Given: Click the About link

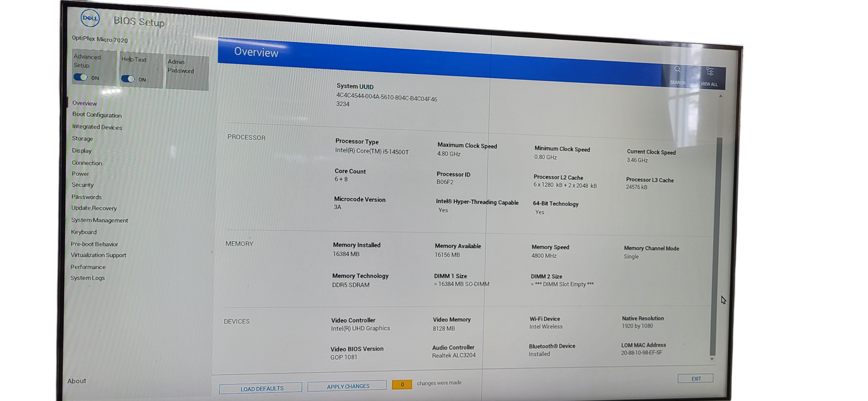Looking at the screenshot, I should click(x=77, y=381).
